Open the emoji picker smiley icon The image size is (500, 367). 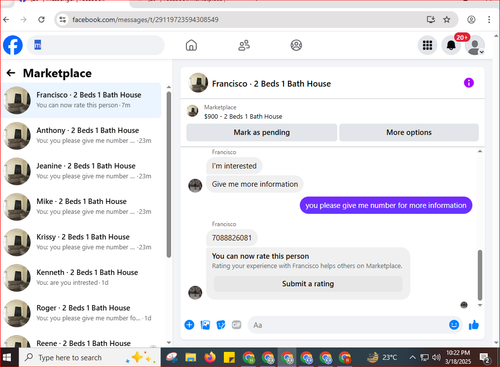click(454, 325)
